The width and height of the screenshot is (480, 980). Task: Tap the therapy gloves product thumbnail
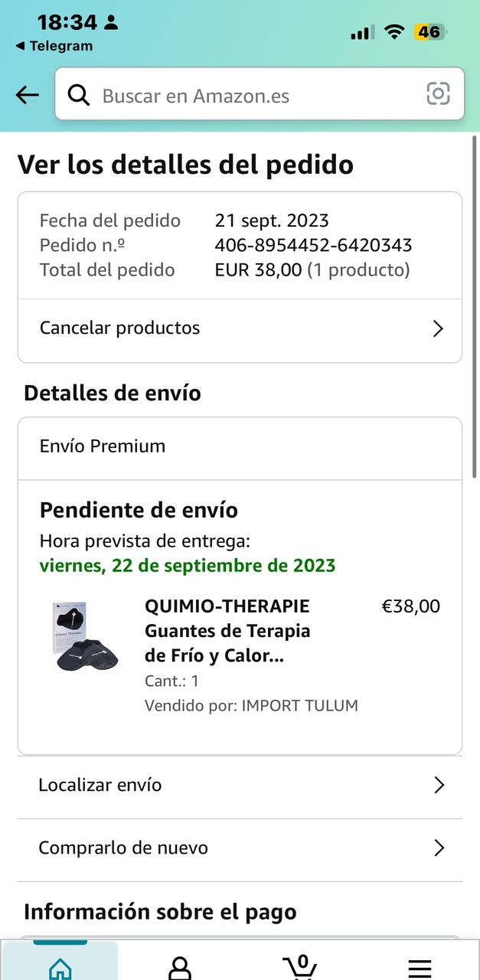pyautogui.click(x=81, y=636)
